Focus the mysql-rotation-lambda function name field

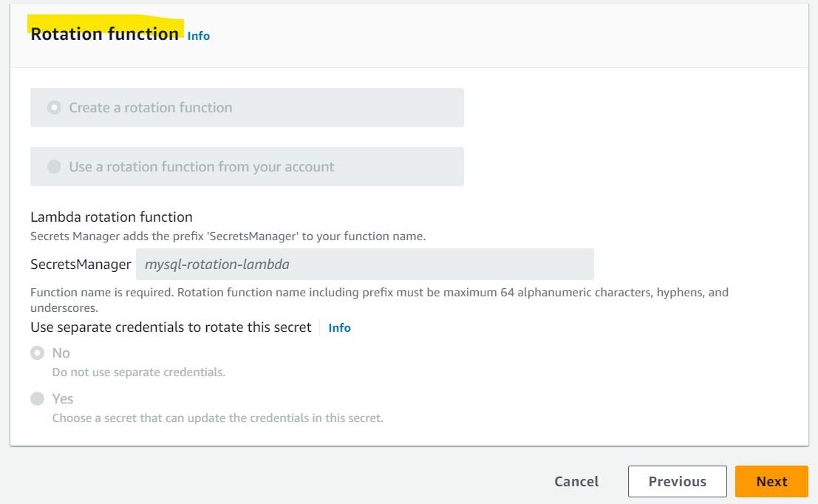[364, 264]
